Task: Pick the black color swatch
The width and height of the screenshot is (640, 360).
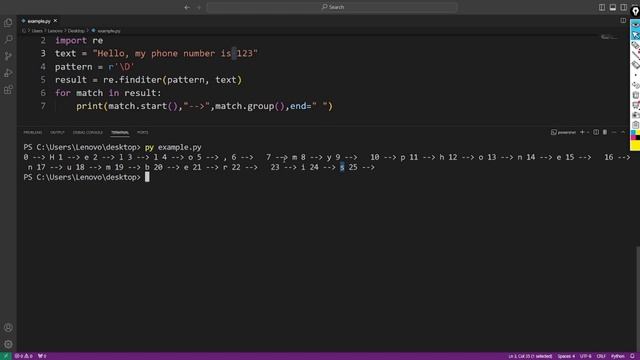Action: [x=638, y=138]
